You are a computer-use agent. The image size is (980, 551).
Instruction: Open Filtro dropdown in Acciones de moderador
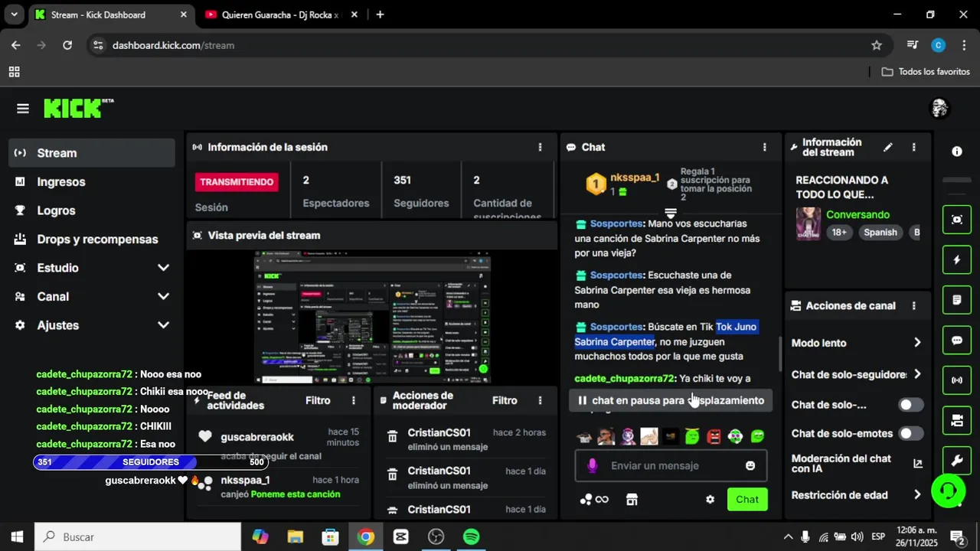click(505, 400)
